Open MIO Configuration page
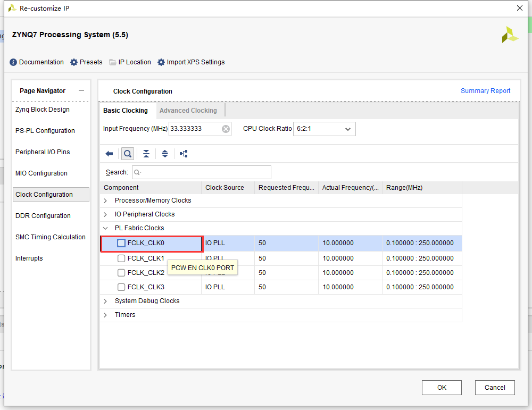The width and height of the screenshot is (532, 410). (41, 173)
